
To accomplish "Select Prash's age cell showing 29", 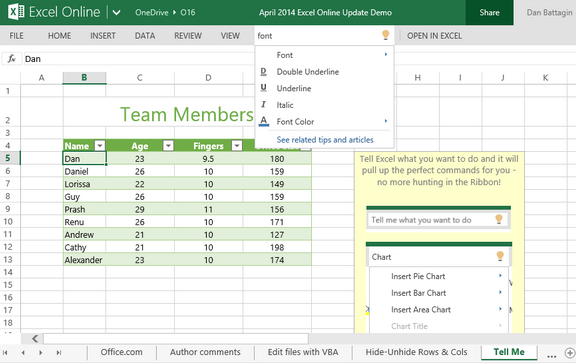I will 140,209.
